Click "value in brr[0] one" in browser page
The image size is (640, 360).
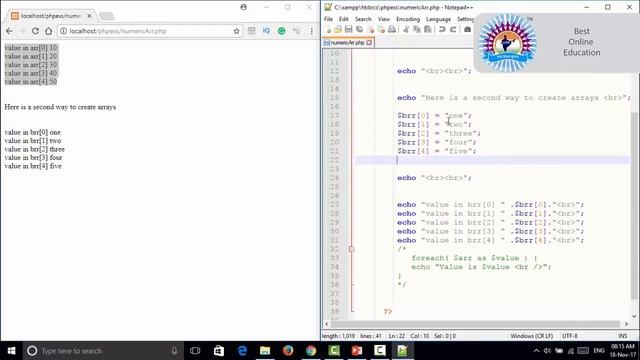tap(33, 132)
